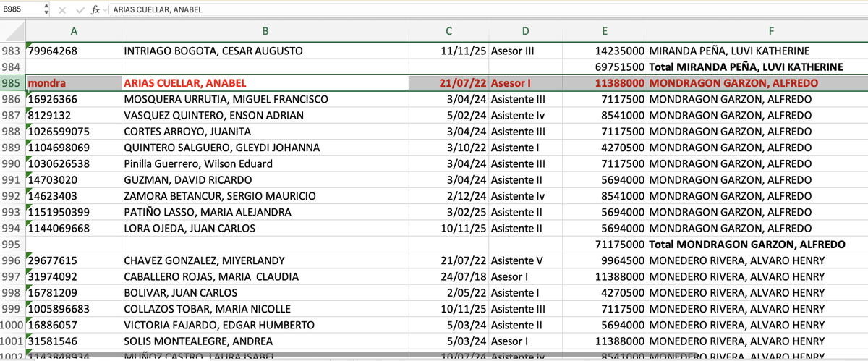Click ID cell 16926366

coord(74,99)
